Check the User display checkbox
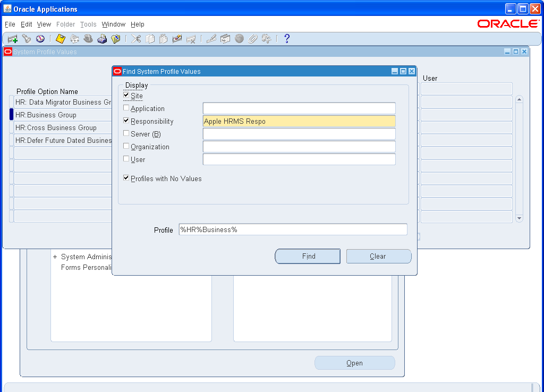544x392 pixels. [x=126, y=159]
